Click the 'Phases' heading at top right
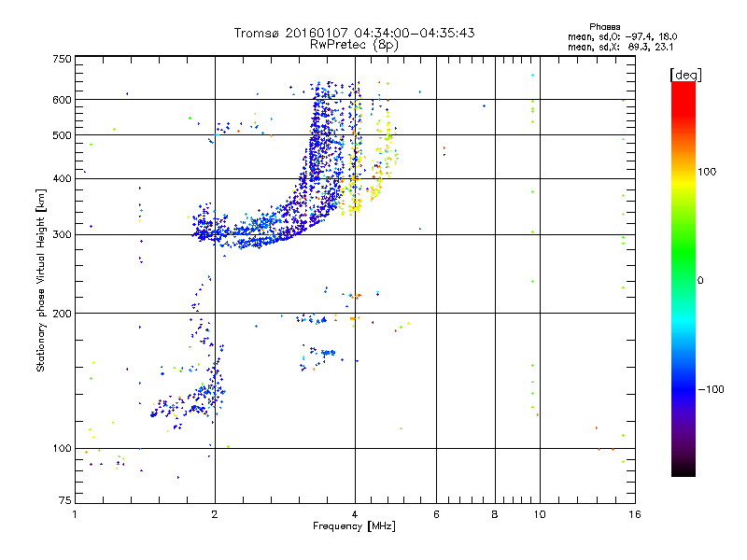The height and width of the screenshot is (560, 747). pyautogui.click(x=604, y=27)
